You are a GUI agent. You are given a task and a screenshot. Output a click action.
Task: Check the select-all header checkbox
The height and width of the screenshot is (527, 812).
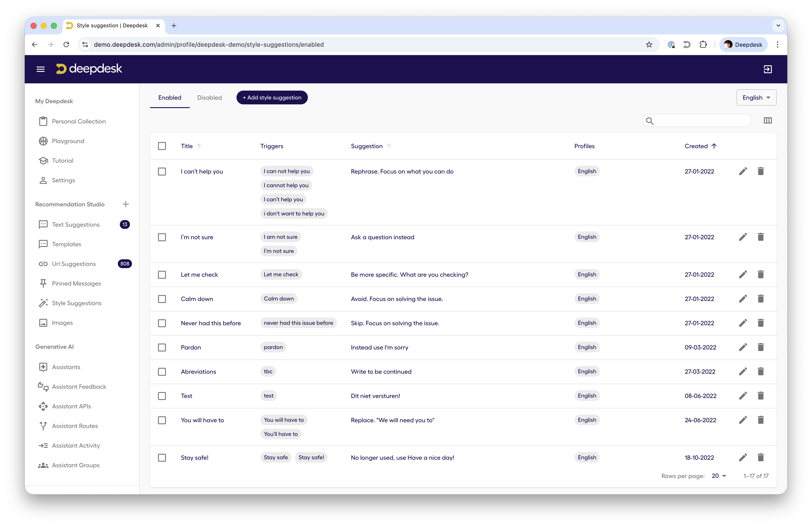(x=162, y=146)
